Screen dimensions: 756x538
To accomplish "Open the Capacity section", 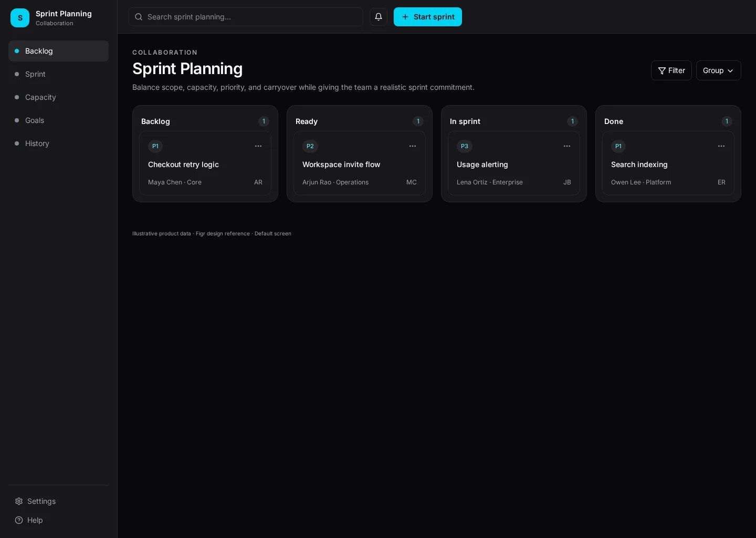I will coord(58,97).
